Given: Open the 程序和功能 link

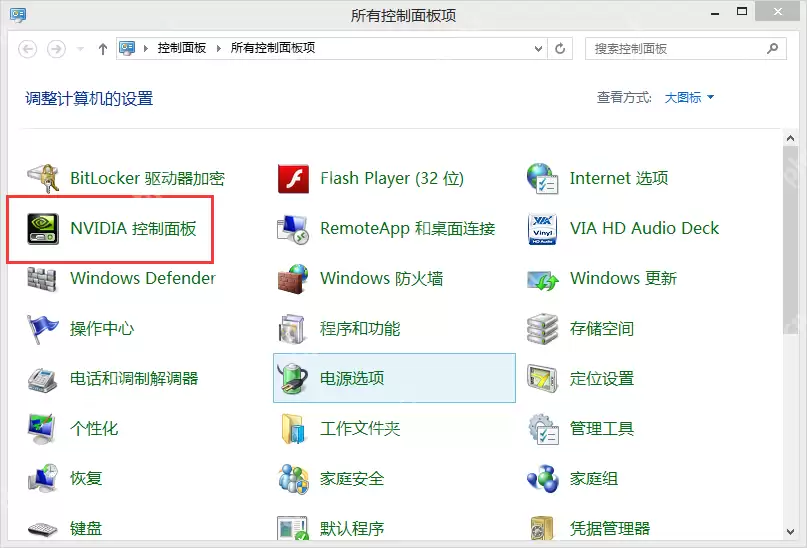Looking at the screenshot, I should (360, 328).
